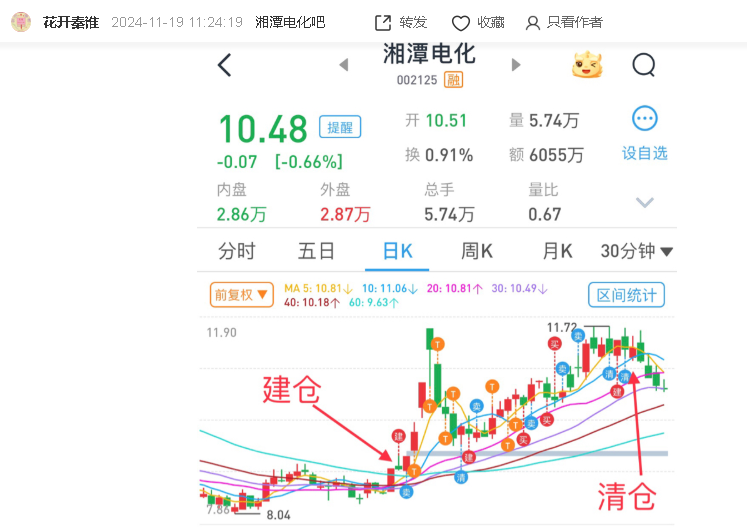Click the 设自选 text label
747x527 pixels.
[x=645, y=153]
